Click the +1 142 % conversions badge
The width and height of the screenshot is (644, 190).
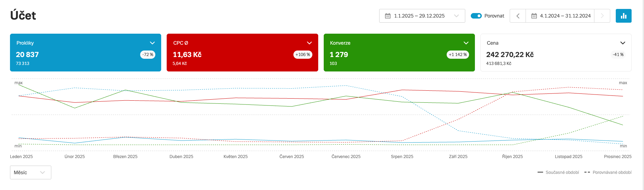tap(458, 55)
